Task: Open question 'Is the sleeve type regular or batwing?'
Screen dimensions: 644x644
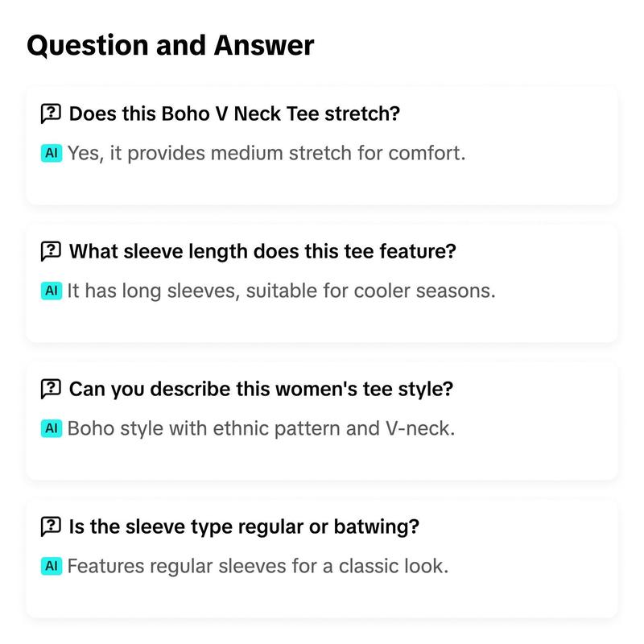Action: (x=244, y=526)
